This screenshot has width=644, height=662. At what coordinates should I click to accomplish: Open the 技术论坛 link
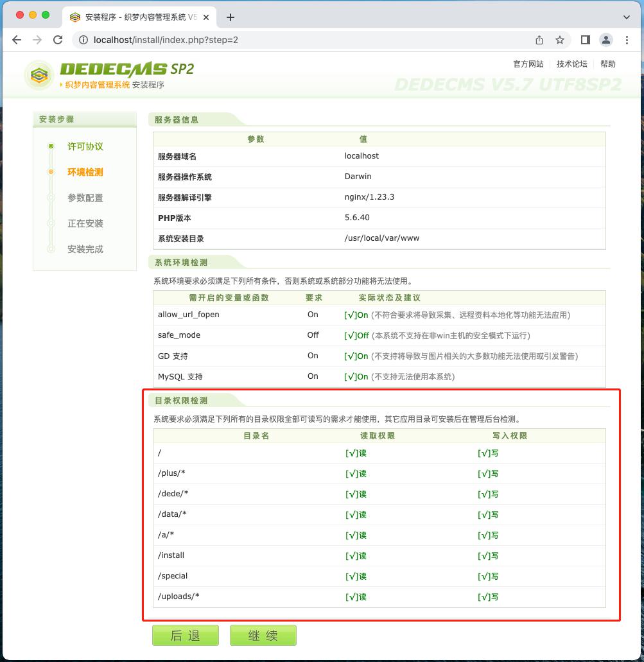572,64
